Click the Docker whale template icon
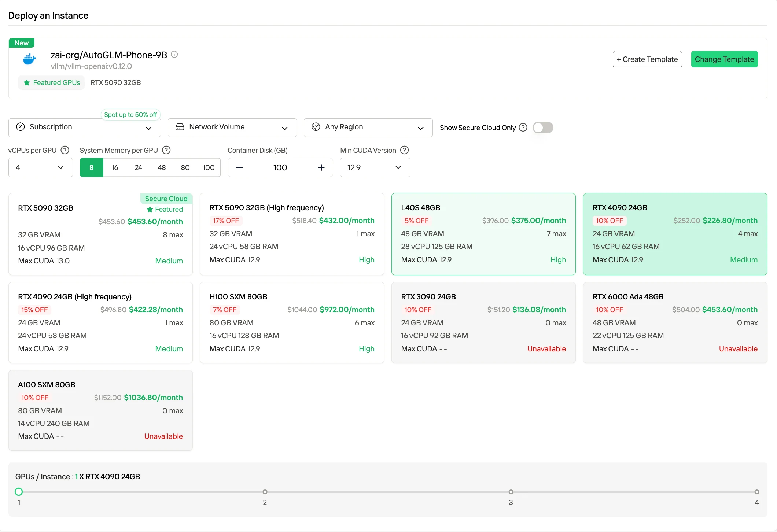Image resolution: width=777 pixels, height=532 pixels. pos(30,59)
